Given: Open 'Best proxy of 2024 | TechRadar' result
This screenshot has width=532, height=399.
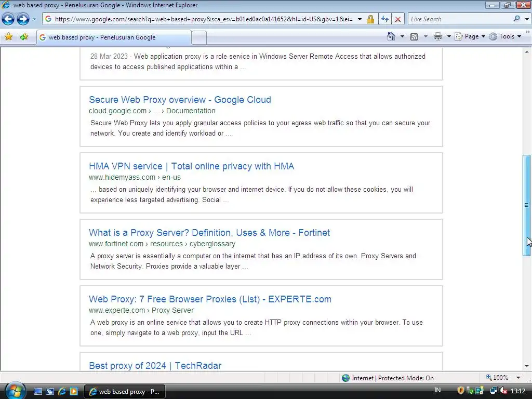Looking at the screenshot, I should point(155,366).
